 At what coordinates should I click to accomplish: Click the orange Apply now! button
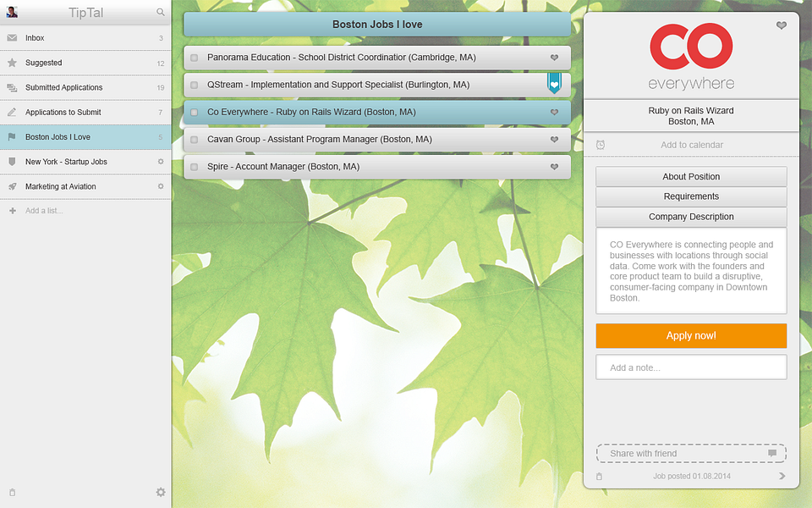point(691,336)
